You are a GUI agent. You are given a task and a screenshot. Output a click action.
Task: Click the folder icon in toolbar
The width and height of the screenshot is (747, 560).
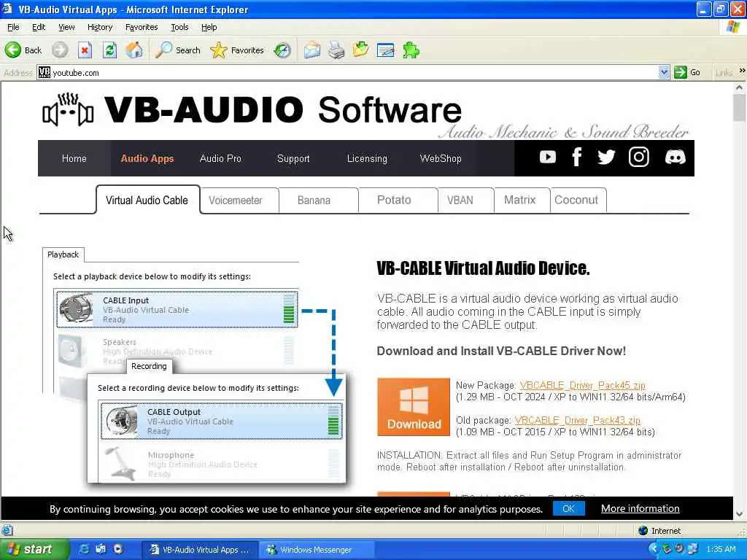[x=360, y=50]
